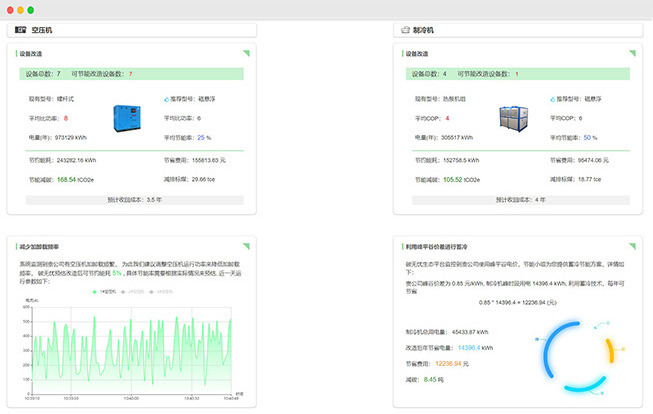Click the 305517 kWh yearly electricity value
653x414 pixels.
click(457, 137)
